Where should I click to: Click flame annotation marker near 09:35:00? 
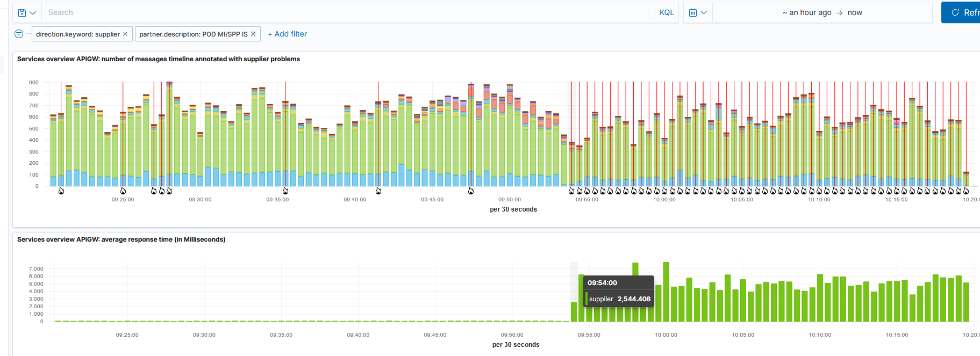[285, 191]
